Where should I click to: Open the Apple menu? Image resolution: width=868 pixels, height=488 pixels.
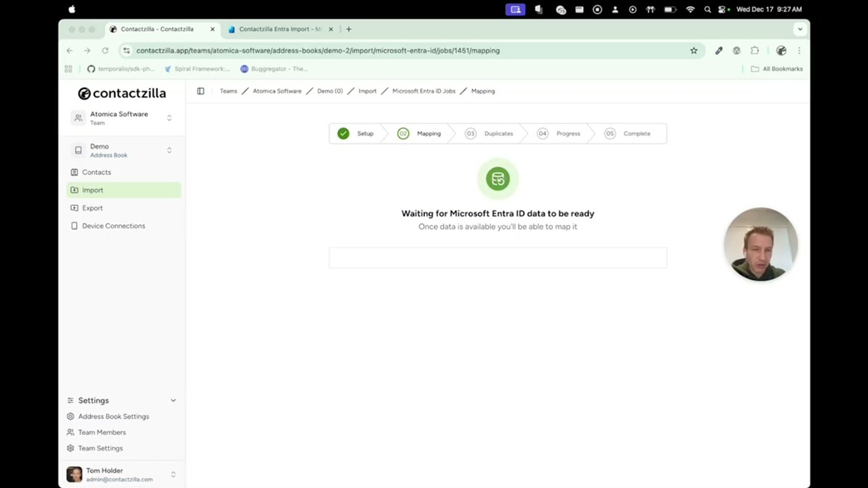[72, 9]
